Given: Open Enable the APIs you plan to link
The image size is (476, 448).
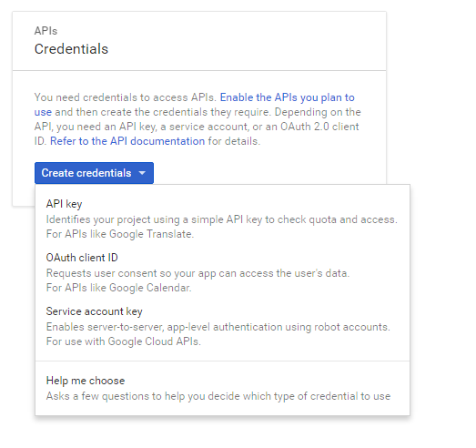Looking at the screenshot, I should [287, 97].
